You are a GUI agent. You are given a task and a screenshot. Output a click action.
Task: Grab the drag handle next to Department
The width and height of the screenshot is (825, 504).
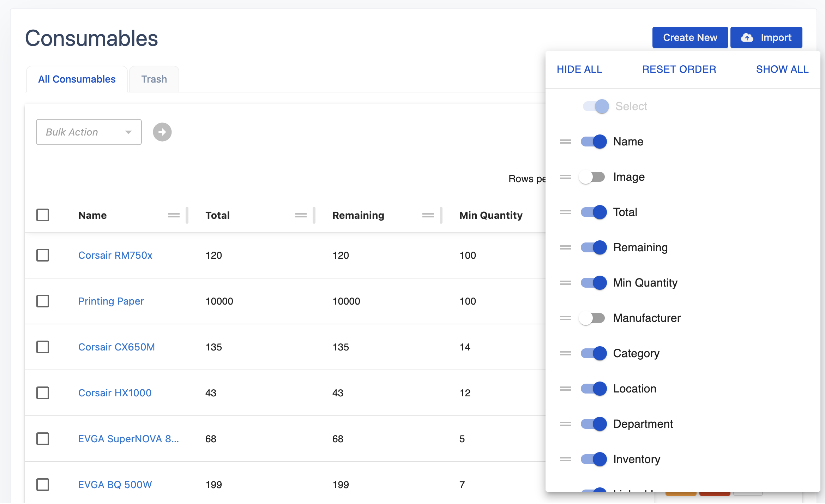pos(566,424)
